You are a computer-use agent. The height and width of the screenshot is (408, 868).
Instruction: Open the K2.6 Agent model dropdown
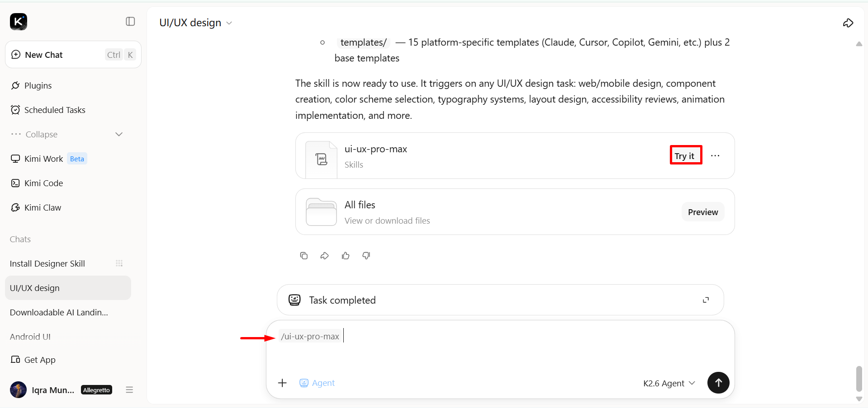click(x=669, y=383)
